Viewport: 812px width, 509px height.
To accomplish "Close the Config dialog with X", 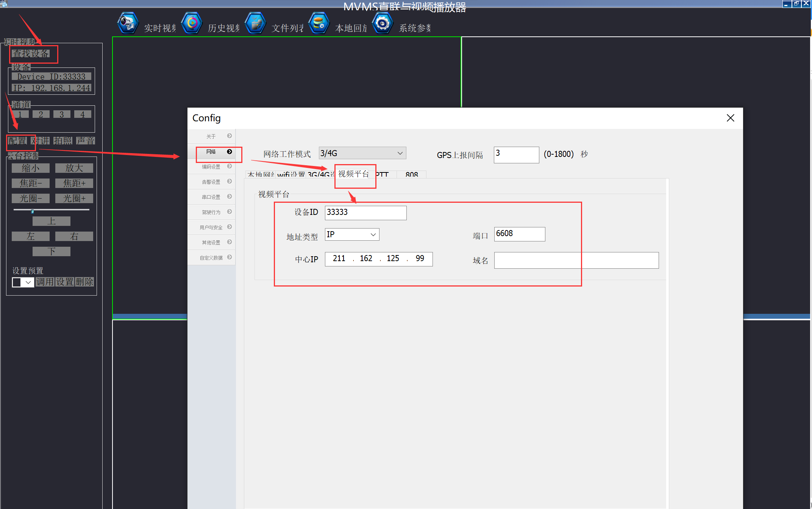I will (730, 118).
